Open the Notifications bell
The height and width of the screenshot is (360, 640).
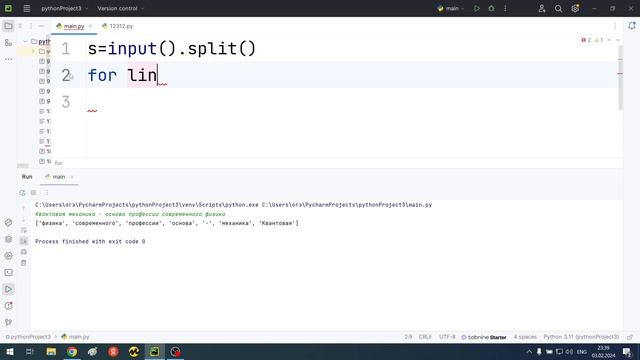pyautogui.click(x=632, y=26)
